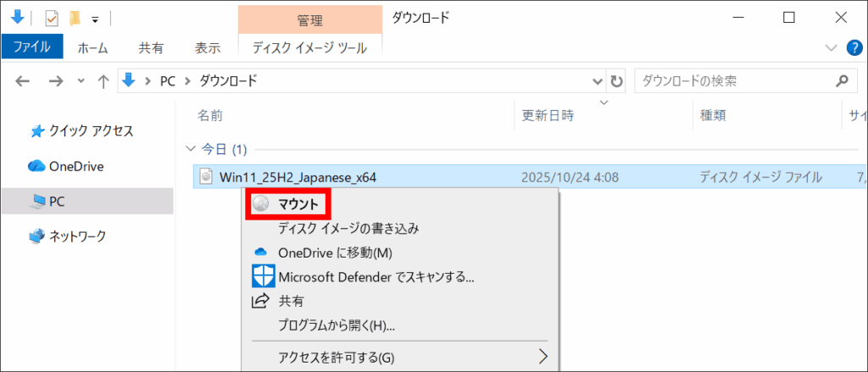Click the Back arrow navigation button
This screenshot has height=372, width=868.
[23, 81]
